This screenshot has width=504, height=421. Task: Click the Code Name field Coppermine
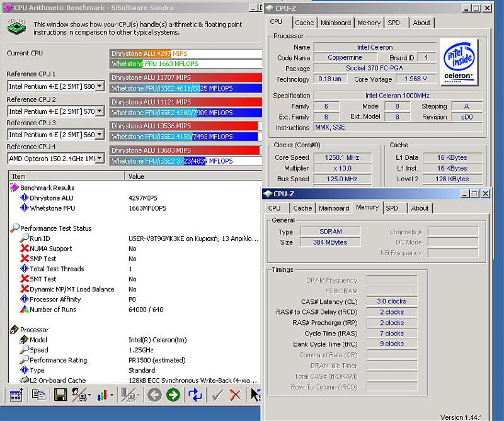(345, 57)
